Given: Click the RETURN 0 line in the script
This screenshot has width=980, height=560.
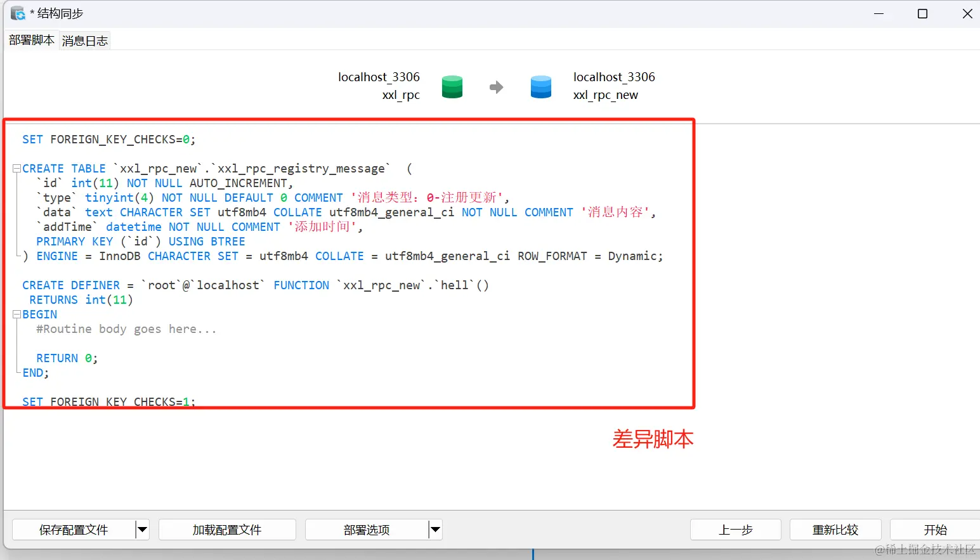Looking at the screenshot, I should point(67,358).
